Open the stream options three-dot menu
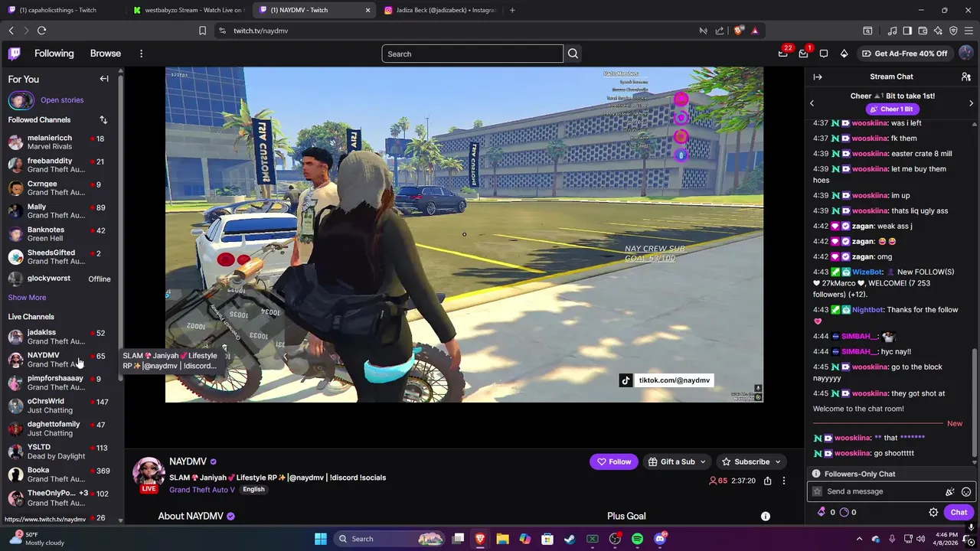This screenshot has width=980, height=551. (x=783, y=481)
